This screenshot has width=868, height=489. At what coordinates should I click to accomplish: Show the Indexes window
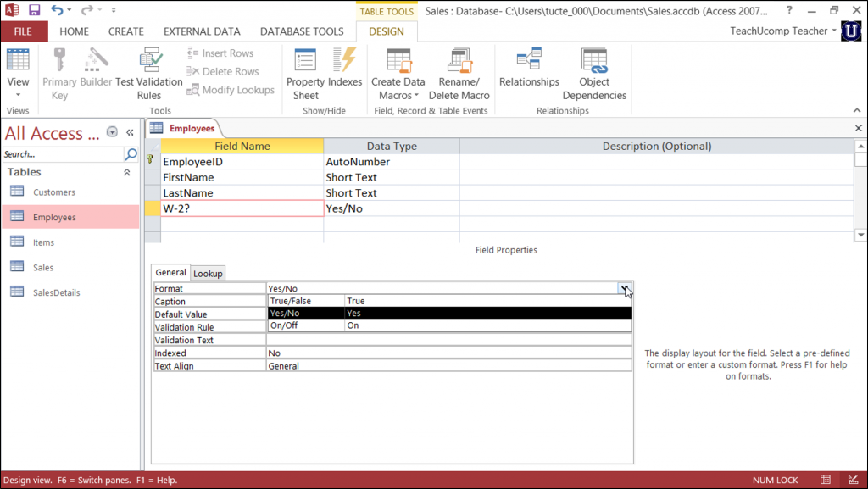pos(345,68)
